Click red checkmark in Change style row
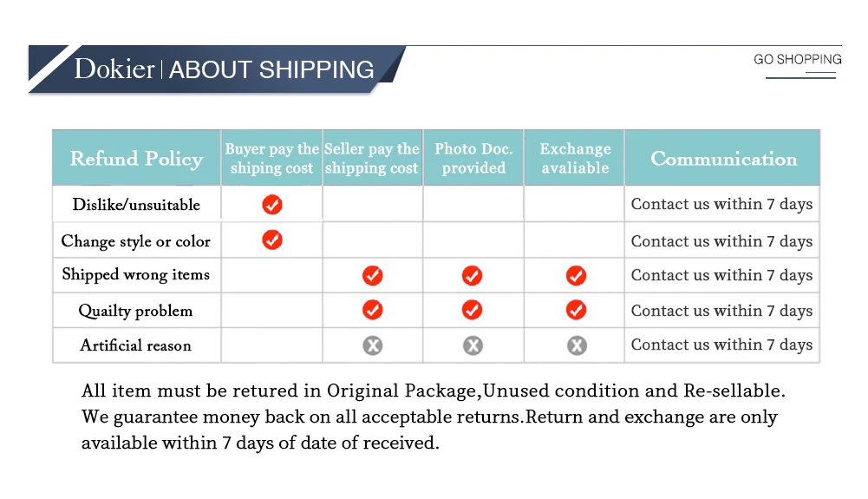868x499 pixels. click(272, 240)
